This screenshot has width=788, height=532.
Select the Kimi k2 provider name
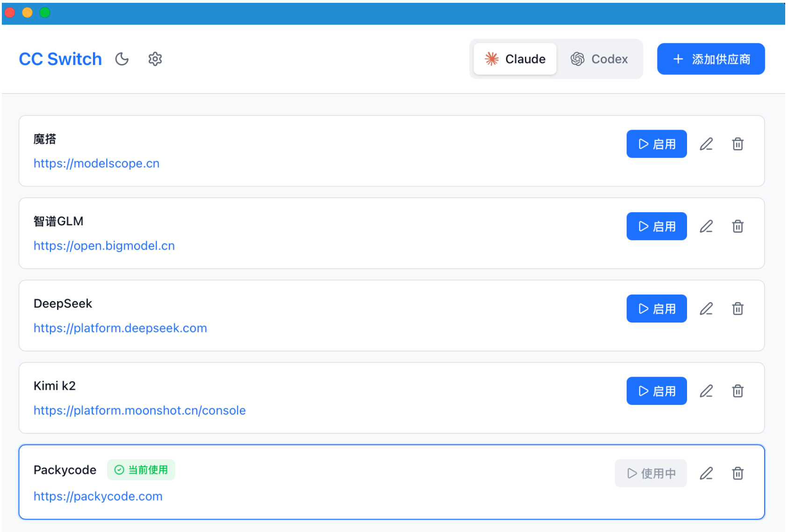coord(55,386)
